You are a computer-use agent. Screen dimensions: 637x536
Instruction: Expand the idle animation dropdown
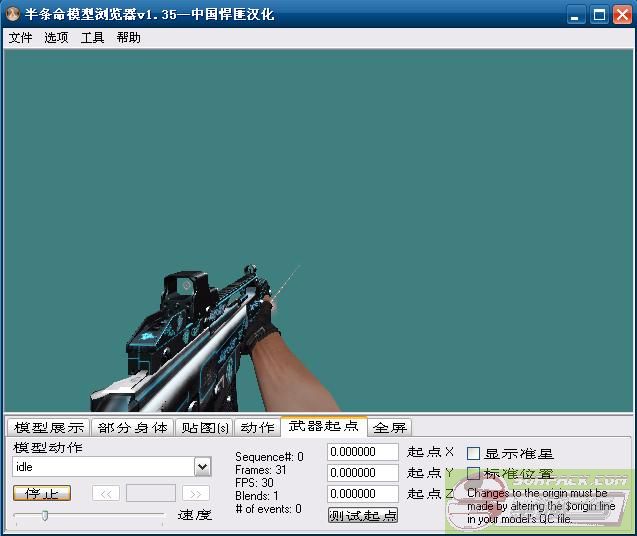(x=202, y=467)
